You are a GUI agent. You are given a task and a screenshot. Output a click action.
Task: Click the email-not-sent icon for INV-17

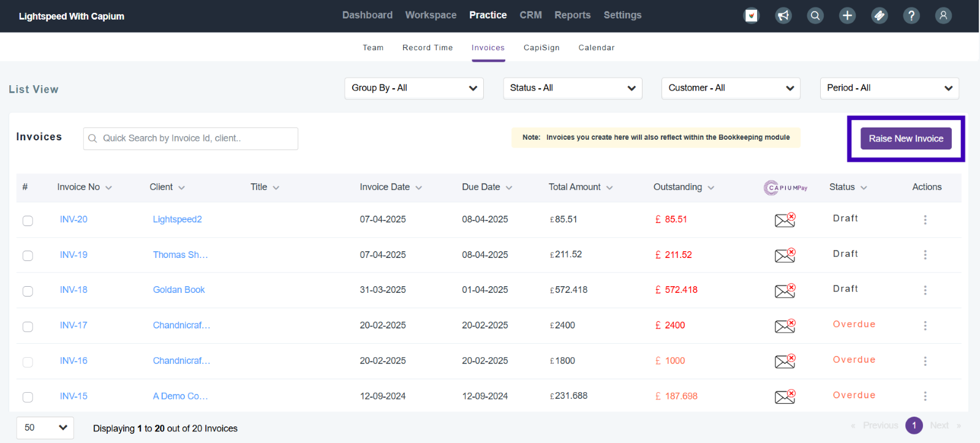click(x=785, y=326)
